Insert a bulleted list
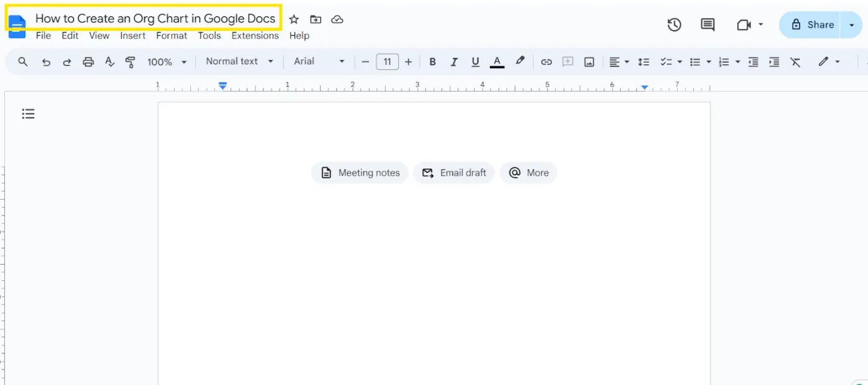This screenshot has height=385, width=868. [x=695, y=61]
